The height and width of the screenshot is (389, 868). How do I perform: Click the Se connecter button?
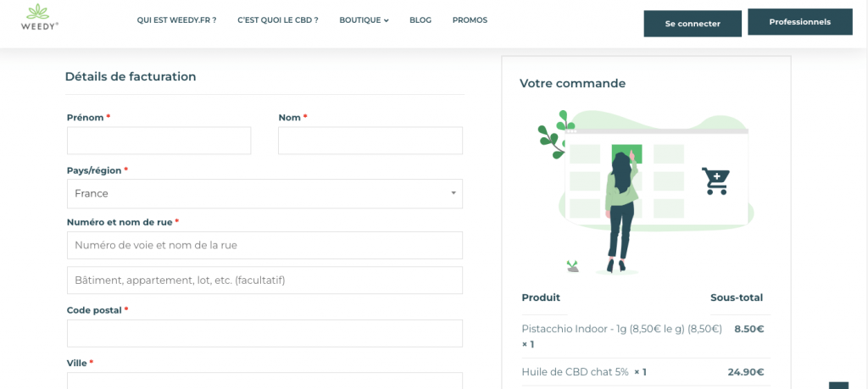pyautogui.click(x=693, y=24)
